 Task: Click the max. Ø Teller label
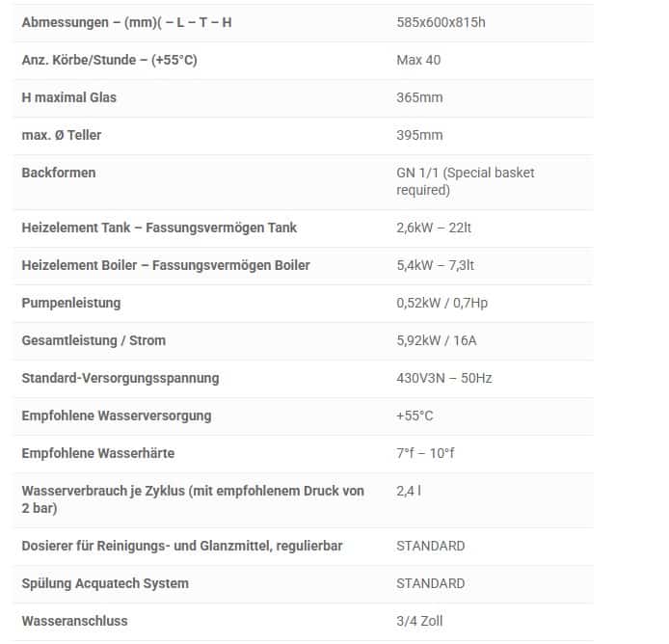pyautogui.click(x=61, y=135)
